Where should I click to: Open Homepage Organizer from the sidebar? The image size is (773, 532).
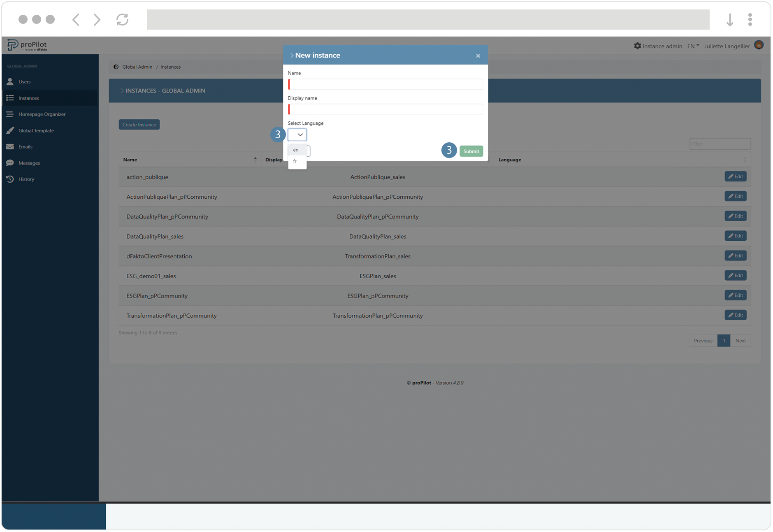click(x=42, y=114)
